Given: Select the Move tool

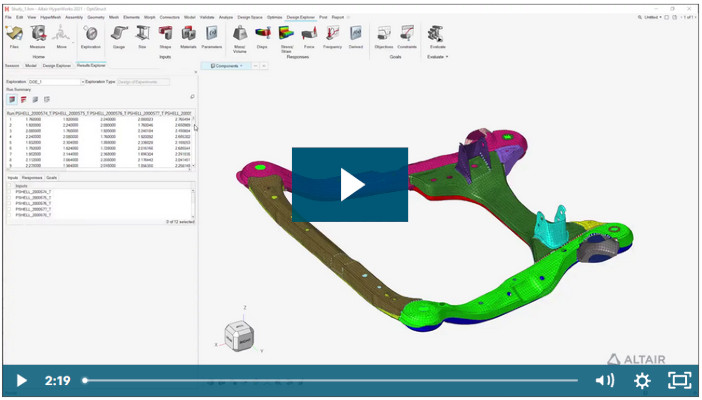Looking at the screenshot, I should point(61,37).
